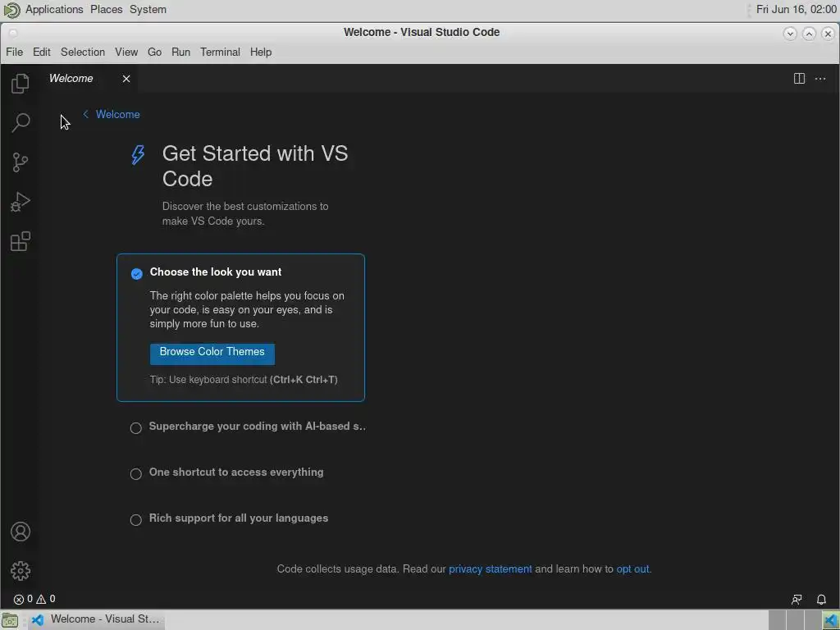Open the View menu
Viewport: 840px width, 630px height.
tap(126, 52)
